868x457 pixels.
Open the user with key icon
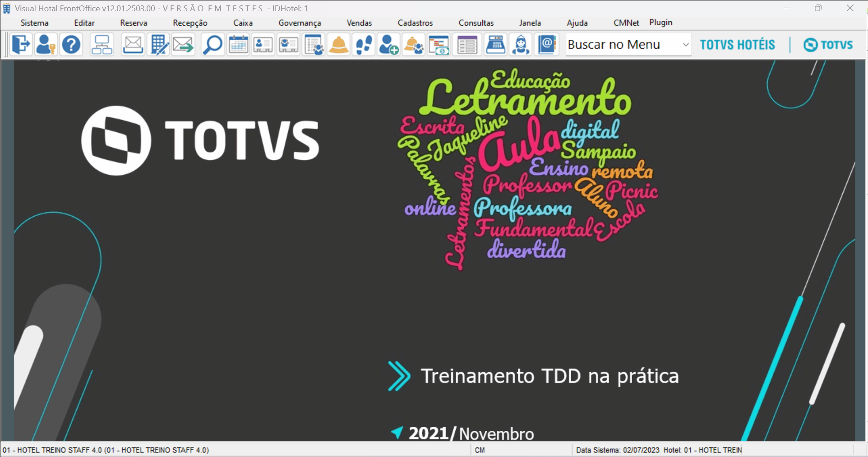click(x=46, y=45)
